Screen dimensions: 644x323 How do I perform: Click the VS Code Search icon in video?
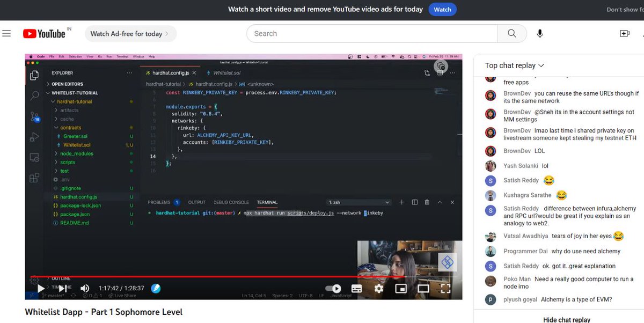pyautogui.click(x=34, y=96)
